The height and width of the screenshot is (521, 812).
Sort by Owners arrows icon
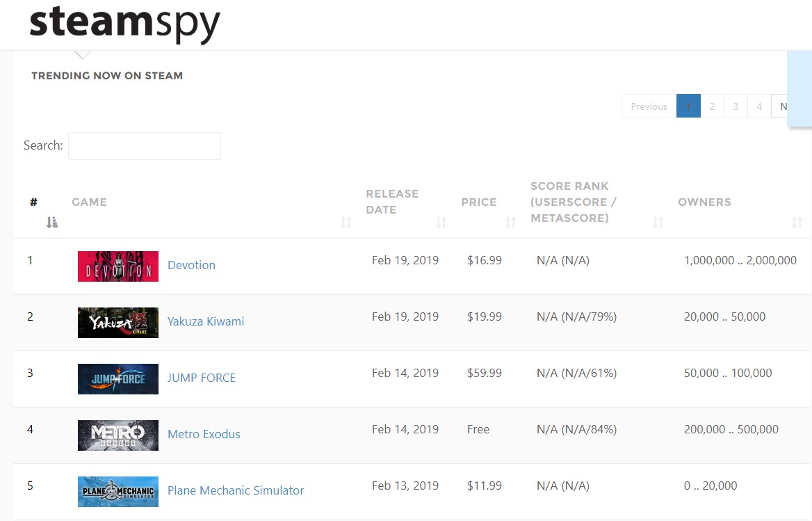[797, 223]
